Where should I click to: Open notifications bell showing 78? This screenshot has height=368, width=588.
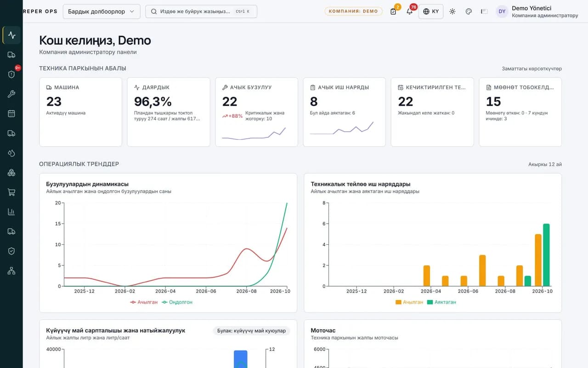coord(410,11)
